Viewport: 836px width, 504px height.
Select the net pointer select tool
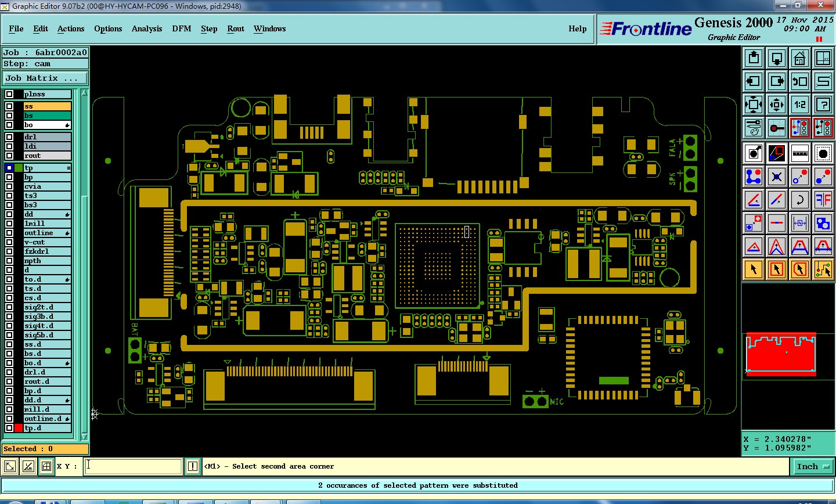(823, 269)
